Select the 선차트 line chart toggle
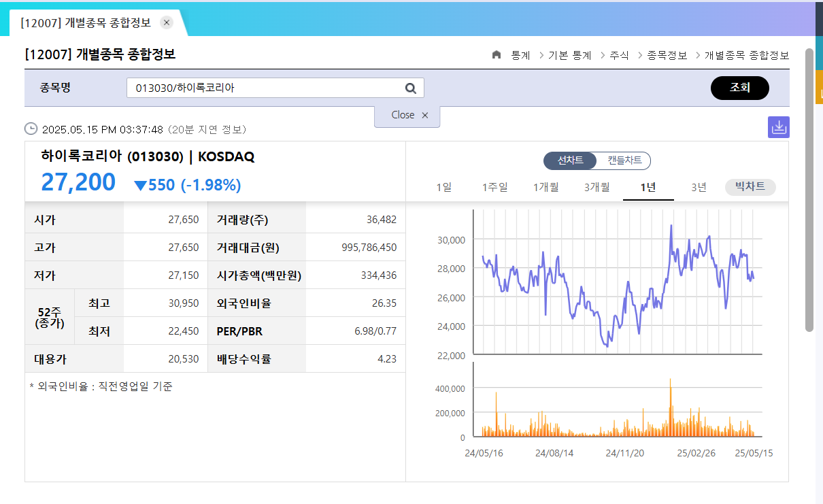The image size is (823, 504). click(x=570, y=161)
